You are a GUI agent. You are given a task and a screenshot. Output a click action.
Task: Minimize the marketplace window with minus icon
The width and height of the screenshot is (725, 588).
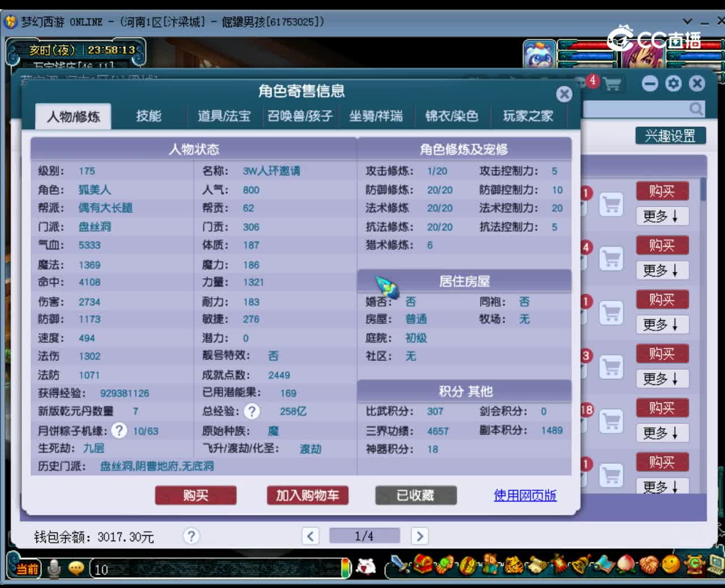pos(650,84)
